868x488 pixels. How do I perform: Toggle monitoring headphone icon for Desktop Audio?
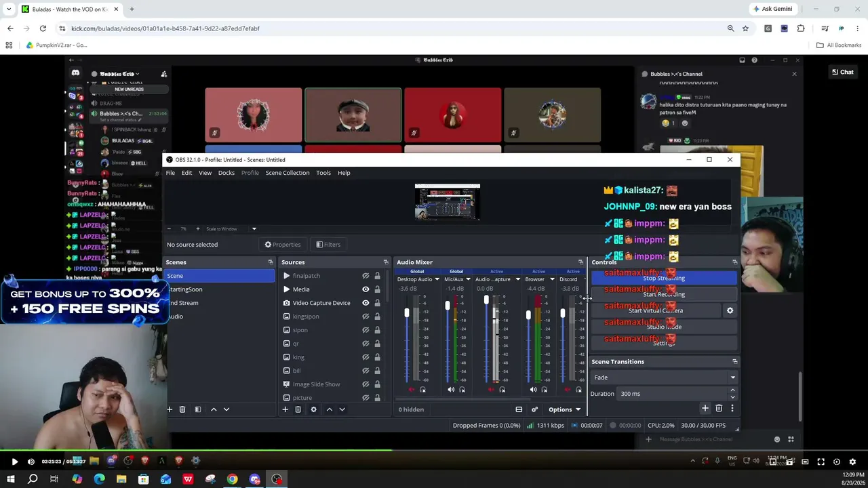click(422, 390)
